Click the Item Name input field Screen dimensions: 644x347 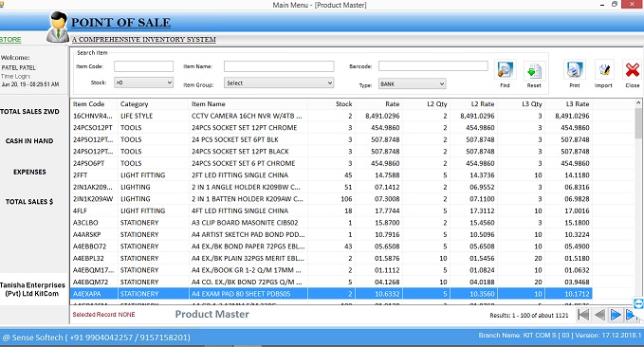279,66
